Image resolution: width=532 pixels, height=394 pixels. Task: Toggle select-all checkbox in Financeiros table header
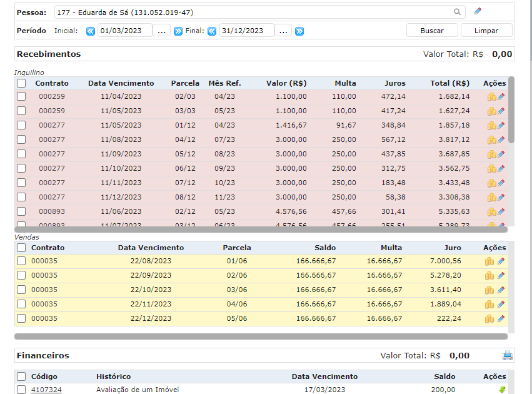(x=21, y=376)
